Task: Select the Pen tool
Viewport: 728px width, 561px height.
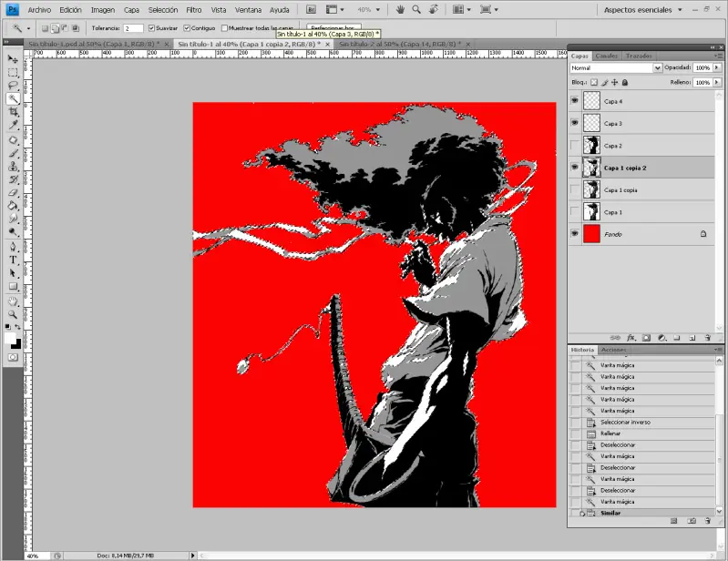Action: click(13, 247)
